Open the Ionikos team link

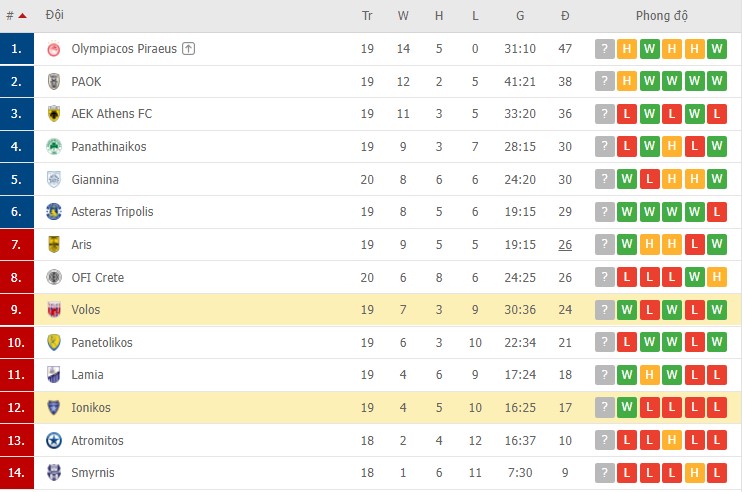(93, 408)
